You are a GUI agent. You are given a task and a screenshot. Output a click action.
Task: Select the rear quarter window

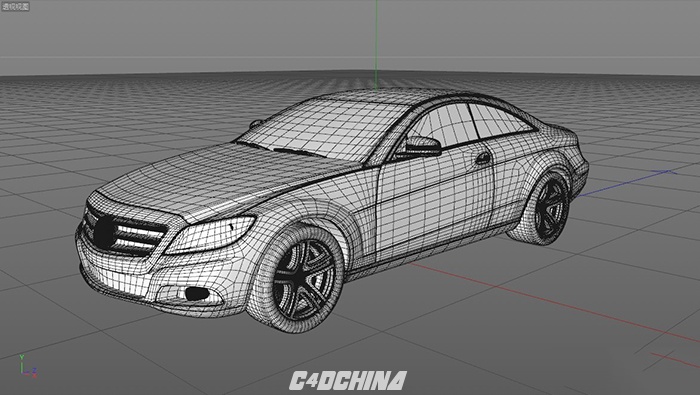point(500,120)
